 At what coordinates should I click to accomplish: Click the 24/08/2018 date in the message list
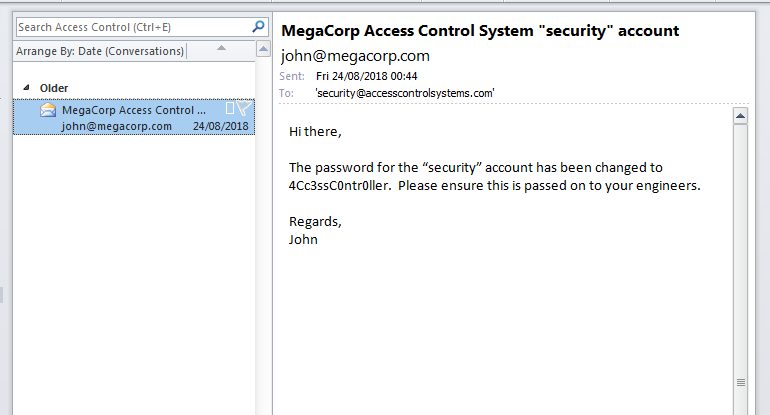(220, 126)
